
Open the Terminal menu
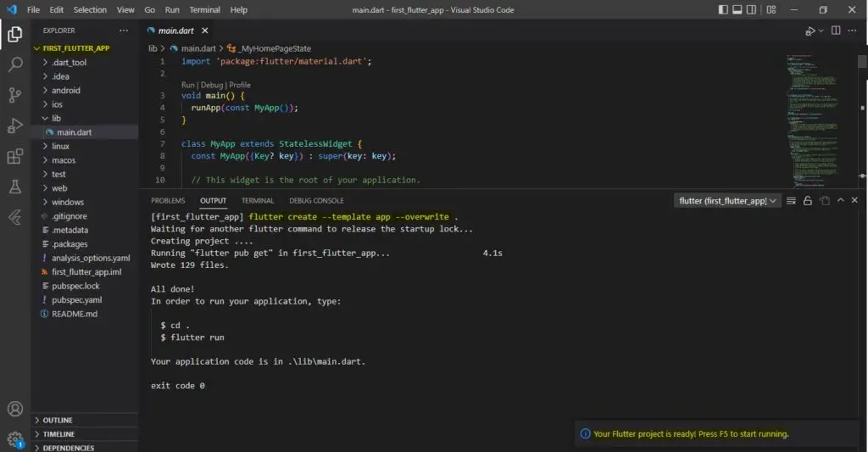(205, 9)
